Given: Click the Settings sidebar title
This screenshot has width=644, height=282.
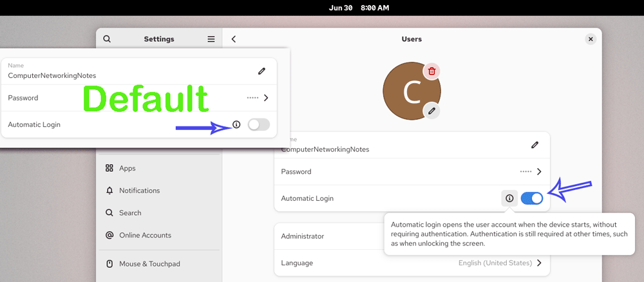Looking at the screenshot, I should pos(159,39).
